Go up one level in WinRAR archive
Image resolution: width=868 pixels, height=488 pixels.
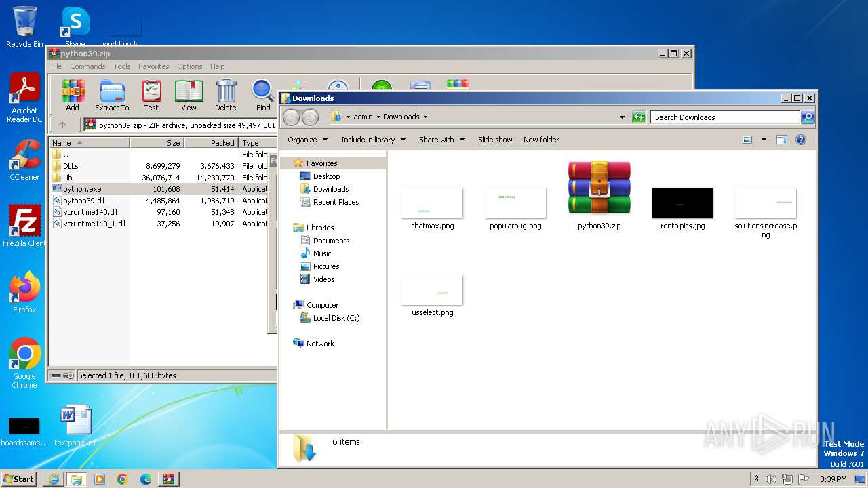point(62,125)
